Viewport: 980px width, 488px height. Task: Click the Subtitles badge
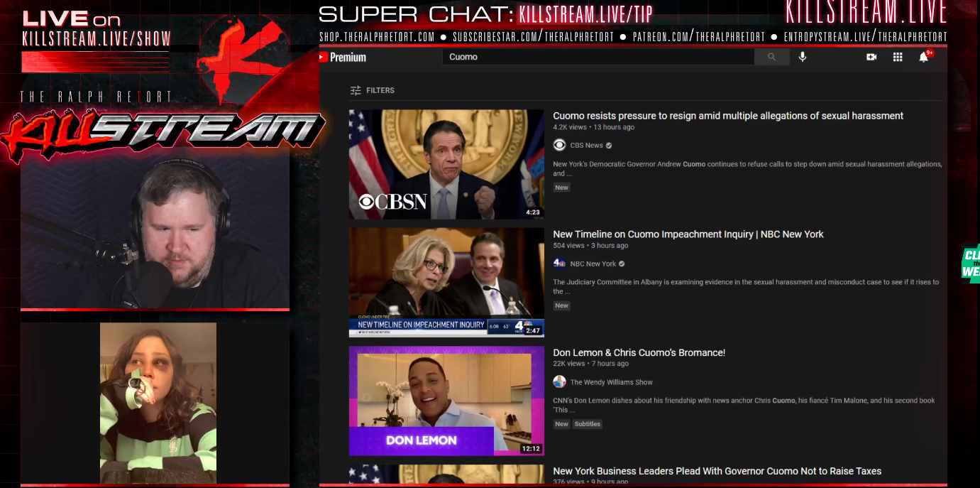tap(588, 424)
